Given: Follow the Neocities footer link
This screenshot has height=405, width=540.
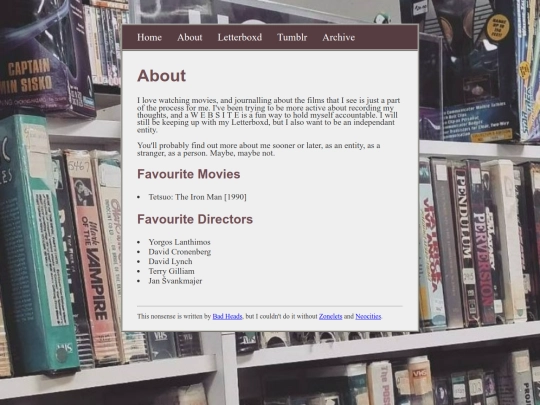Looking at the screenshot, I should (368, 316).
